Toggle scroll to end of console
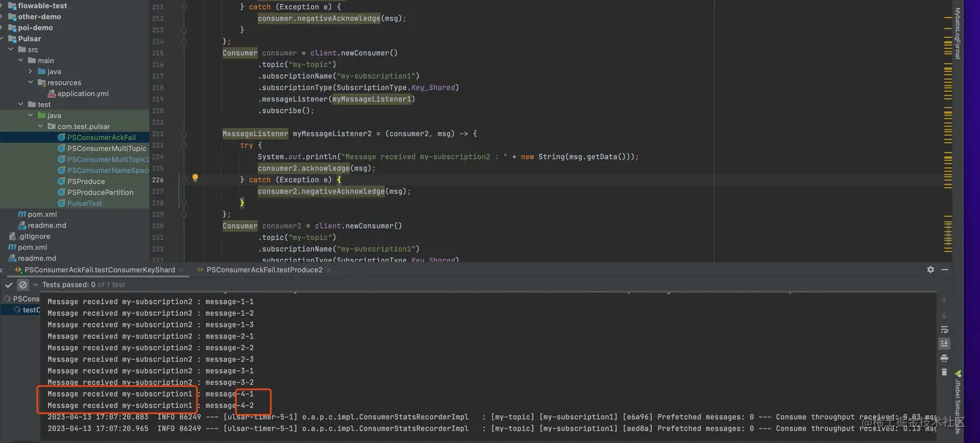 tap(944, 343)
